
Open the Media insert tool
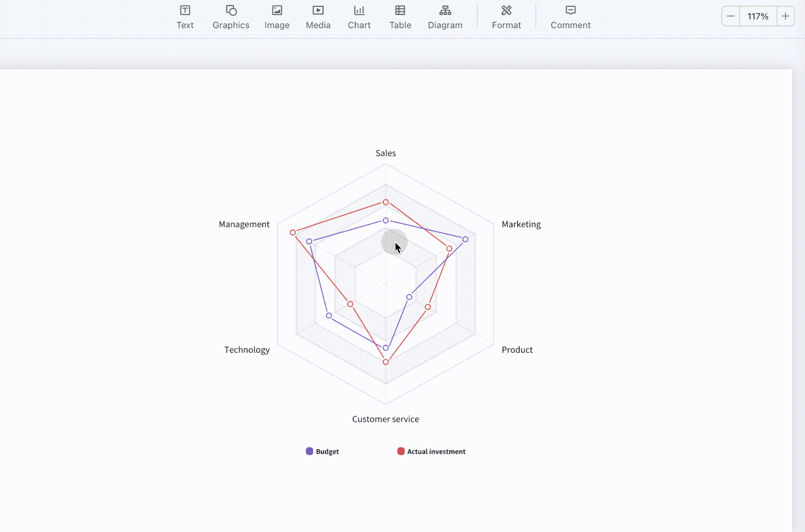point(318,17)
